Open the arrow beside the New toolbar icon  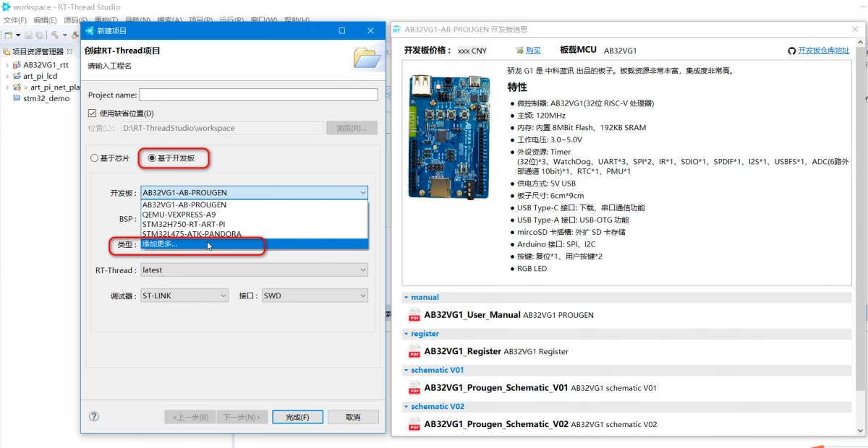tap(17, 35)
